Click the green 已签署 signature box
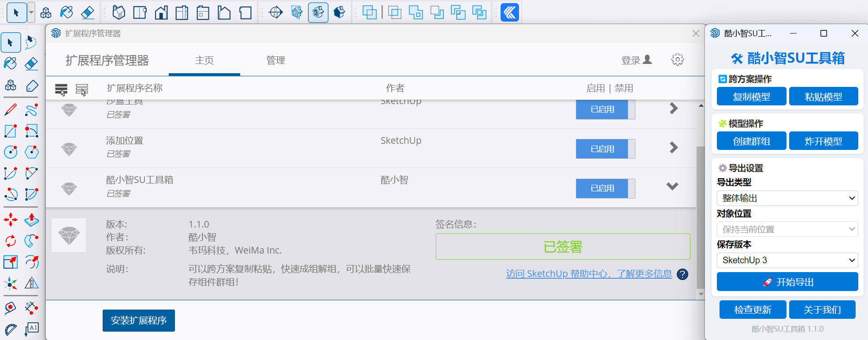868x340 pixels. (x=563, y=247)
